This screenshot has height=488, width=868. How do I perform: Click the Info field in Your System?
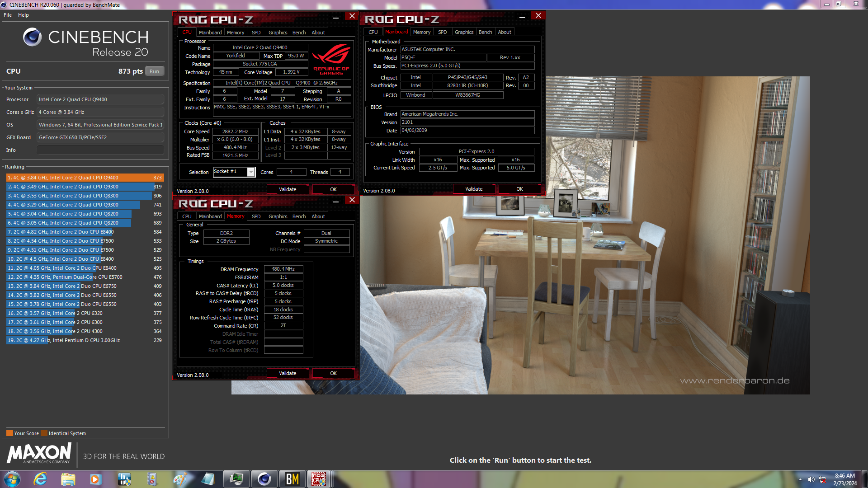[x=100, y=150]
